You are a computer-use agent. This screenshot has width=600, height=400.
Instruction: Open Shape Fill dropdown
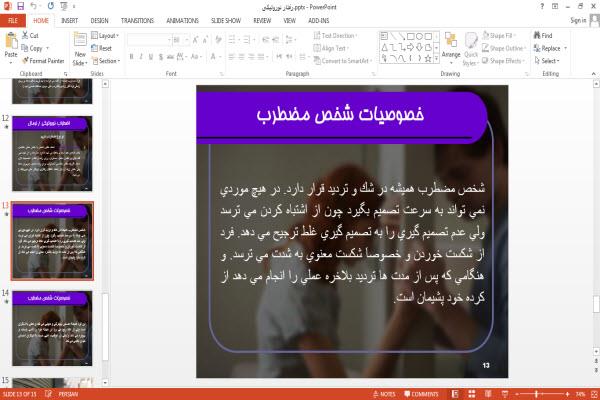499,36
